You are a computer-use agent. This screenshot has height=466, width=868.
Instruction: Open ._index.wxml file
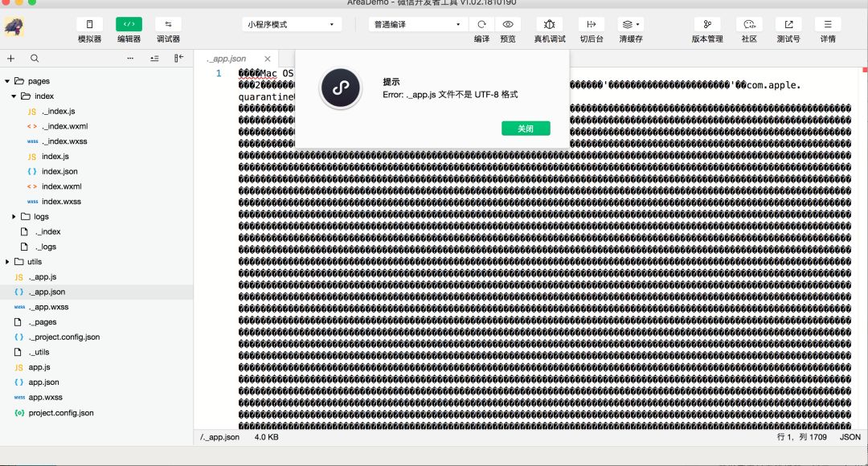64,126
